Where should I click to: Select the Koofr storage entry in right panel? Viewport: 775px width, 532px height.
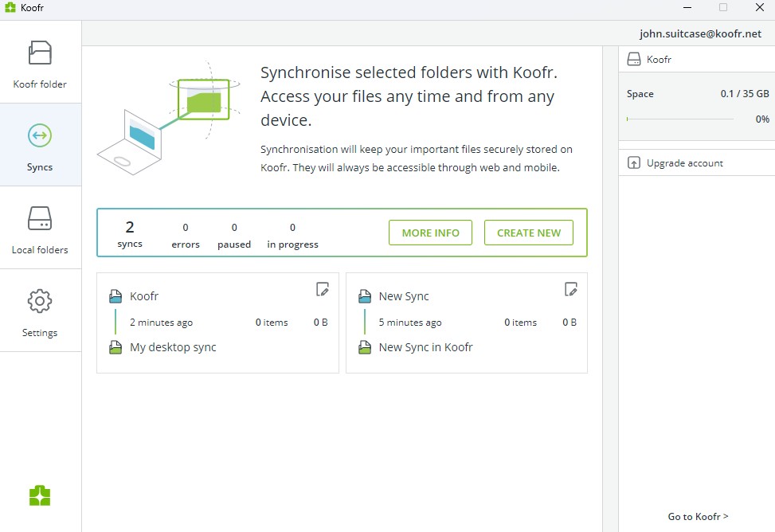click(697, 59)
